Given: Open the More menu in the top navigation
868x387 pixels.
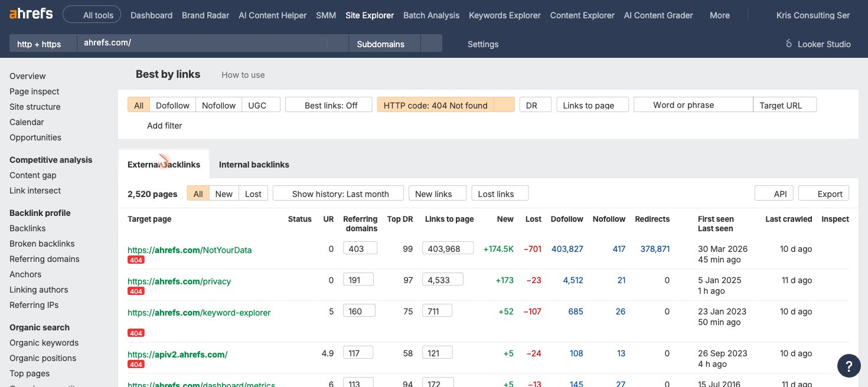Looking at the screenshot, I should (719, 15).
